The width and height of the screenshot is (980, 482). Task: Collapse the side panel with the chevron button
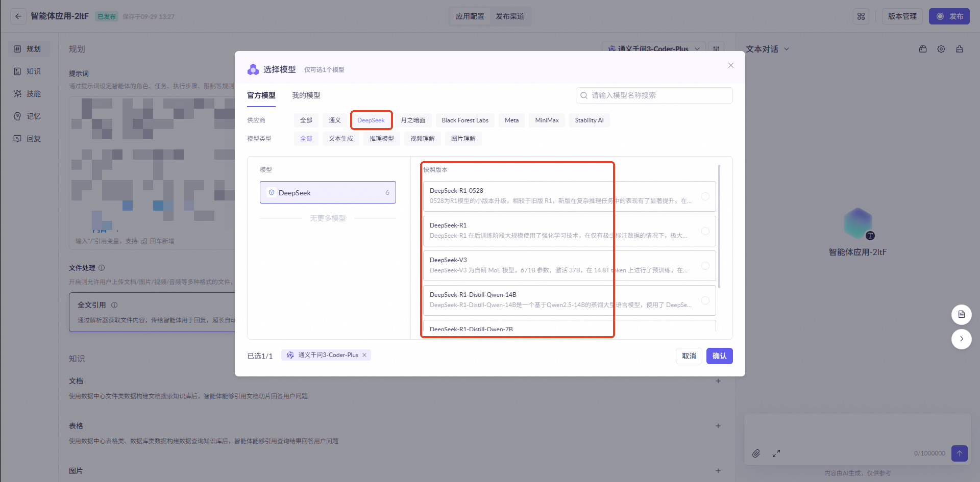coord(962,339)
